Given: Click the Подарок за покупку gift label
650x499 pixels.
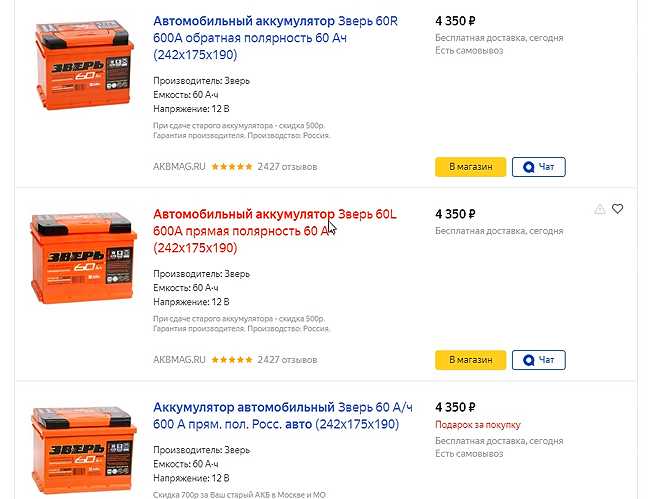Looking at the screenshot, I should (478, 425).
